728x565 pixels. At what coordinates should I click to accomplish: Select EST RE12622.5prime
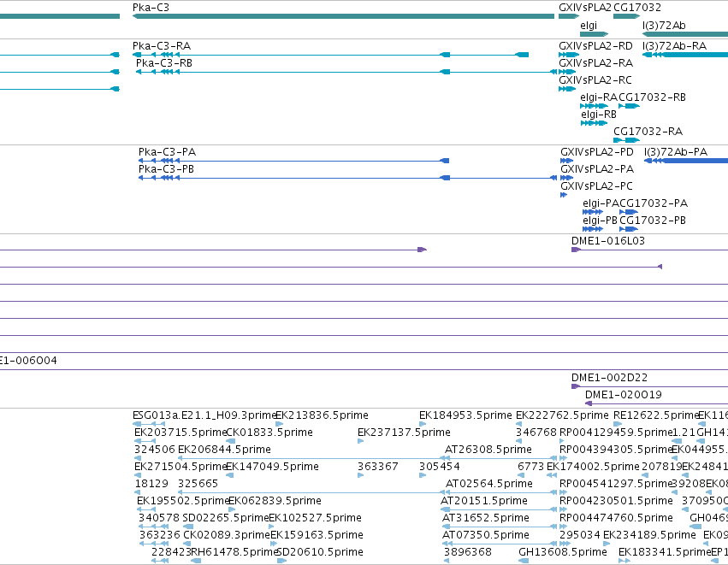618,424
